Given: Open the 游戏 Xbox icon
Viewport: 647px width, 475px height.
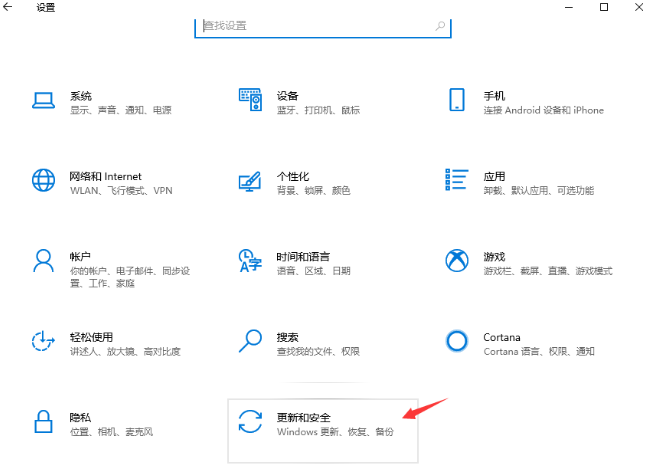Looking at the screenshot, I should (457, 260).
